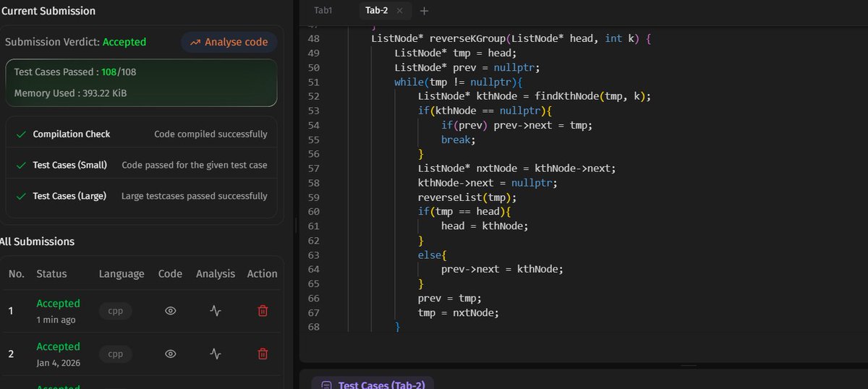The image size is (868, 389).
Task: Open analysis graph for submission 1
Action: pyautogui.click(x=216, y=311)
